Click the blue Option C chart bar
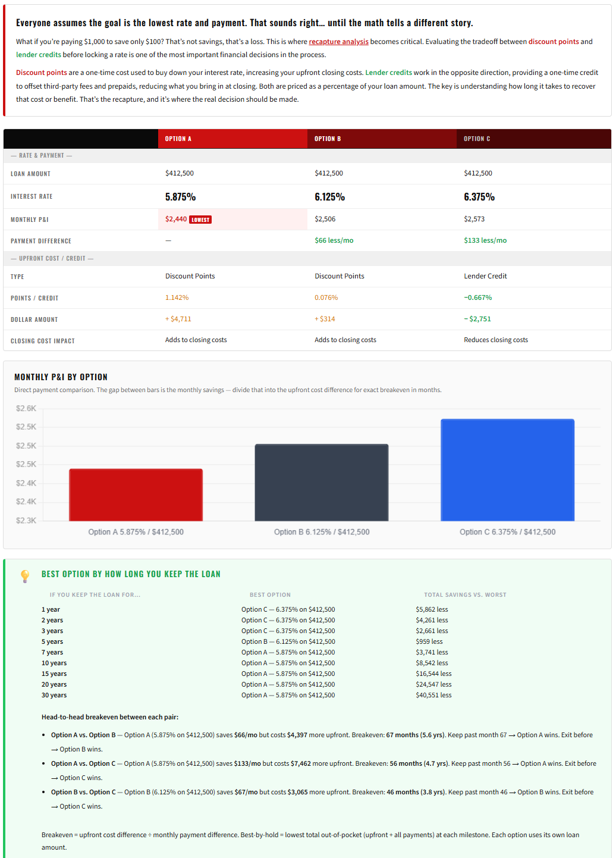 508,470
